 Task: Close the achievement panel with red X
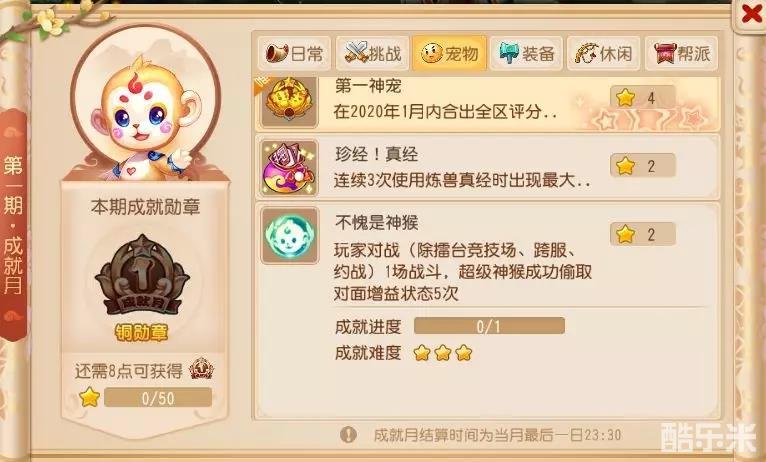click(751, 15)
